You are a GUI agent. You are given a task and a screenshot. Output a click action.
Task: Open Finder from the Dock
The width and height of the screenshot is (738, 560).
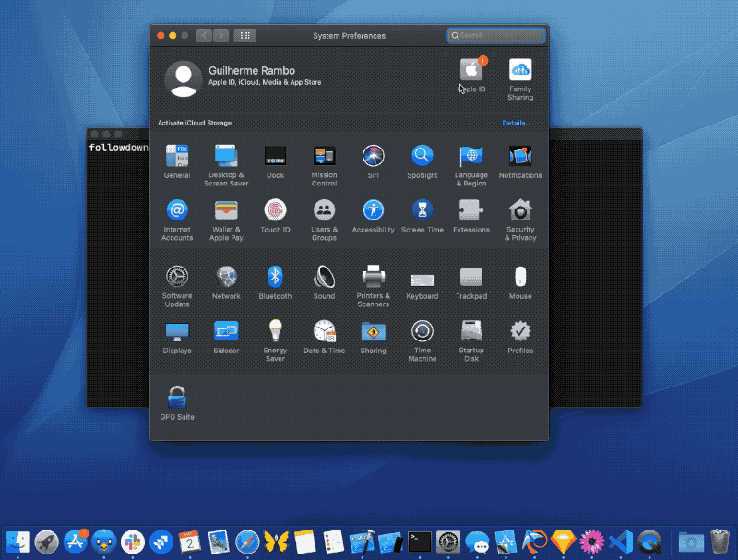tap(18, 542)
